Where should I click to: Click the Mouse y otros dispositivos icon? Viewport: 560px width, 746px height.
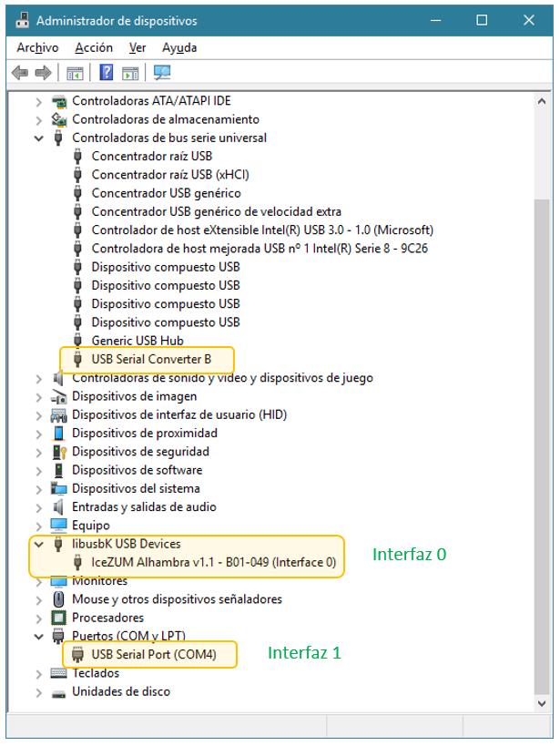(x=58, y=599)
